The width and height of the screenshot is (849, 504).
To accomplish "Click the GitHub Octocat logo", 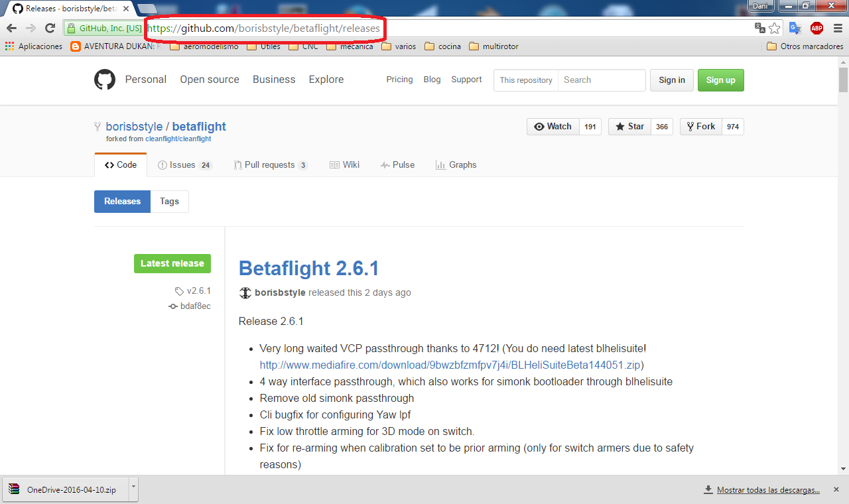I will pos(105,80).
